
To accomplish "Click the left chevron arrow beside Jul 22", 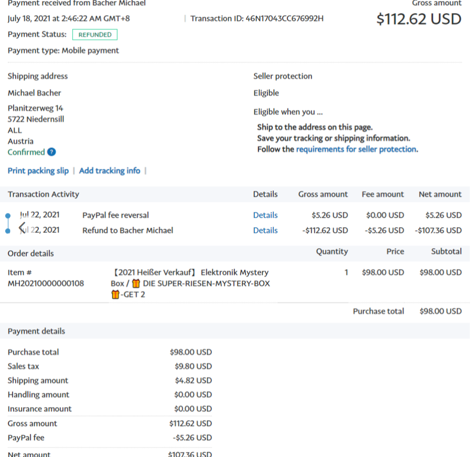I will pos(22,227).
